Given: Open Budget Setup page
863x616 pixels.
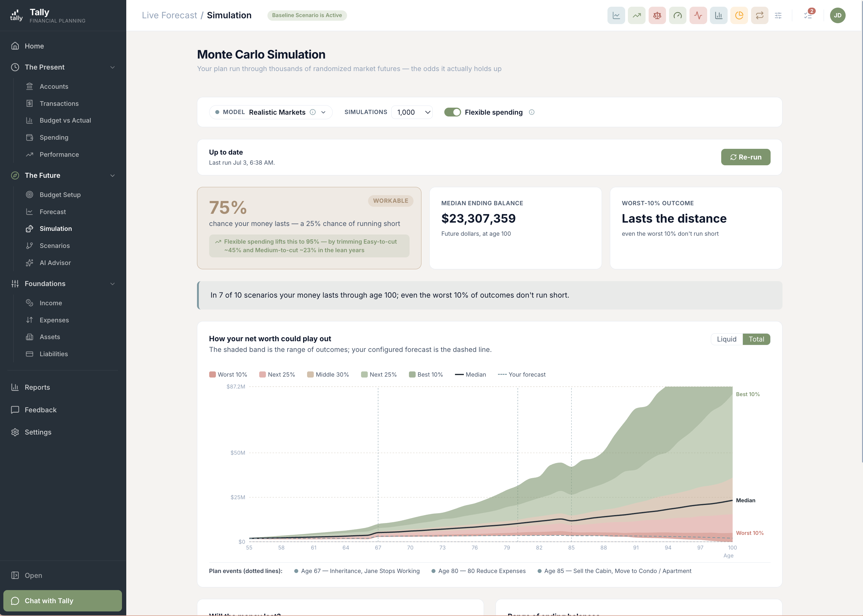Looking at the screenshot, I should (x=60, y=195).
